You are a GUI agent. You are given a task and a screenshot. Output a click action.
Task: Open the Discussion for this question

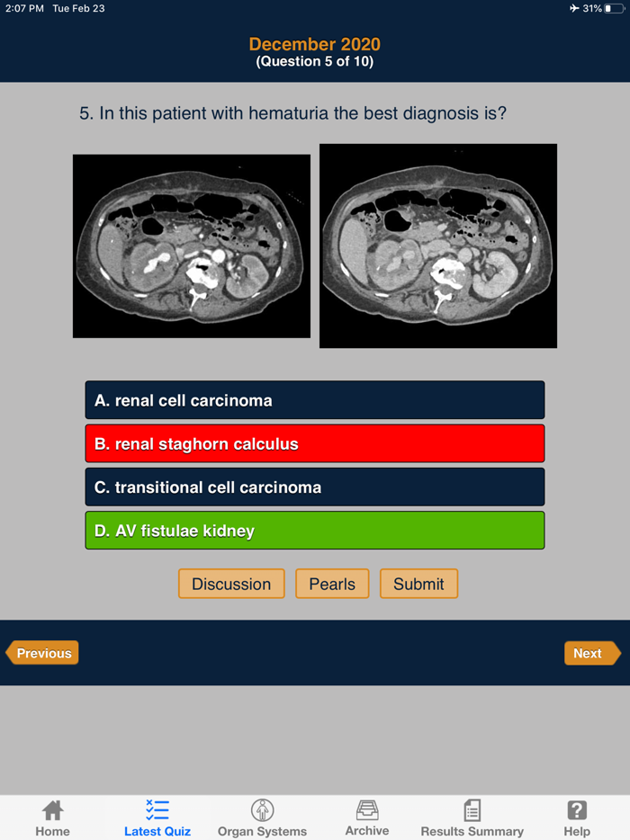click(231, 584)
